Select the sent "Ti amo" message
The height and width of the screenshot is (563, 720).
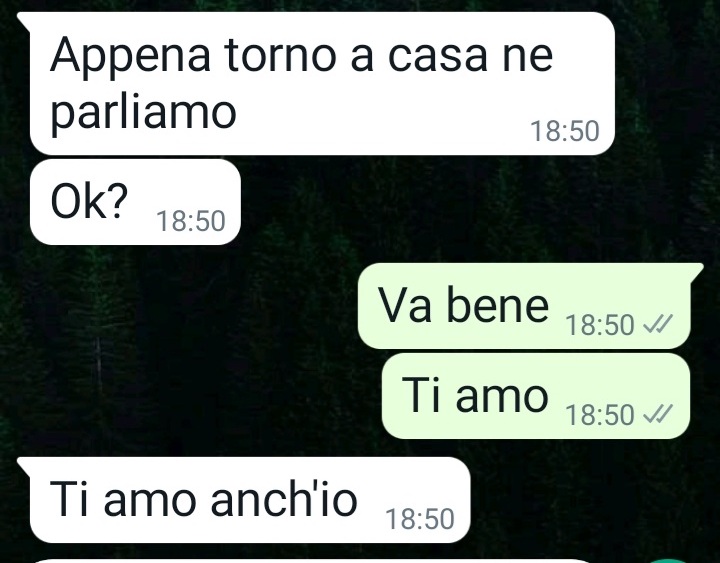pyautogui.click(x=536, y=396)
